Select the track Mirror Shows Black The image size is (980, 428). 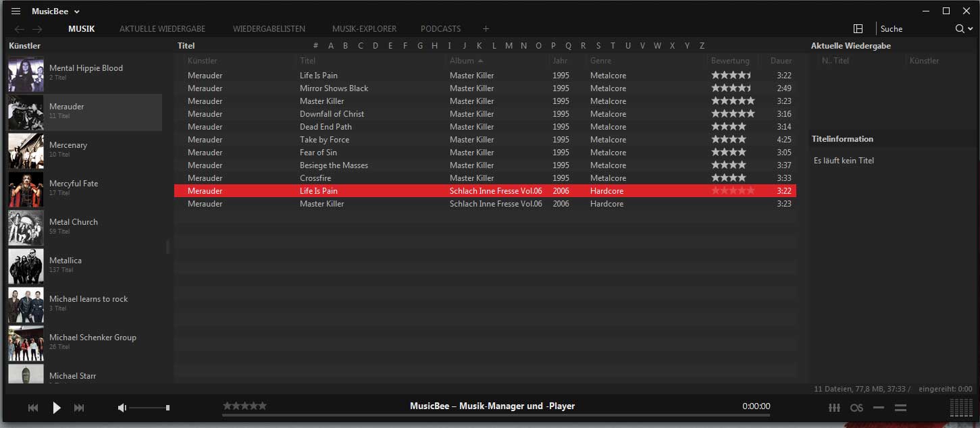pyautogui.click(x=485, y=88)
